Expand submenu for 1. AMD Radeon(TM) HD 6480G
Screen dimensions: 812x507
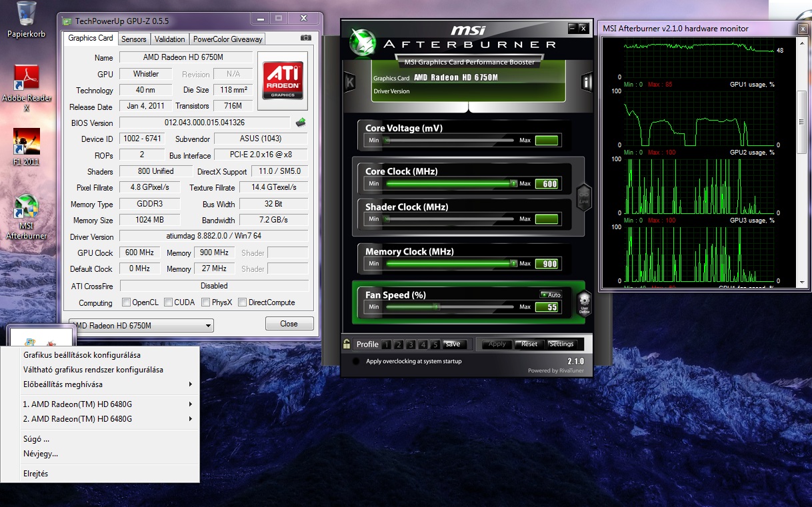click(x=100, y=404)
